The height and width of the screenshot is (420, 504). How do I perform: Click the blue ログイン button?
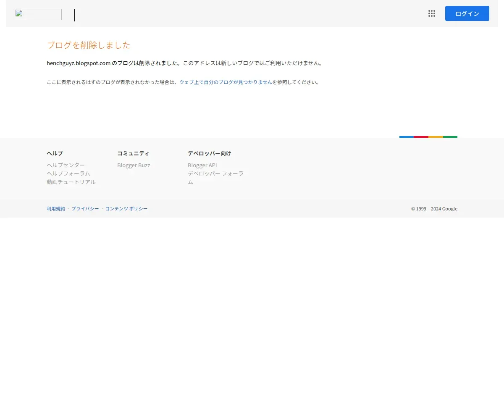tap(467, 13)
